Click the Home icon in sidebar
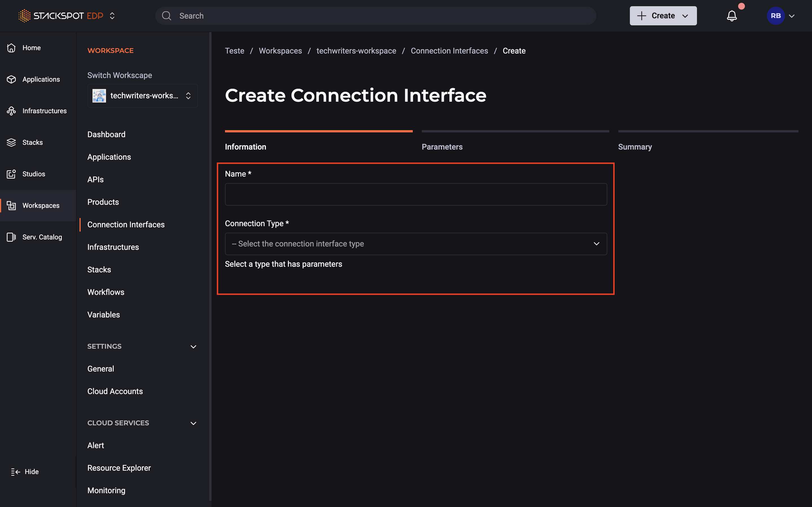The width and height of the screenshot is (812, 507). click(x=11, y=48)
